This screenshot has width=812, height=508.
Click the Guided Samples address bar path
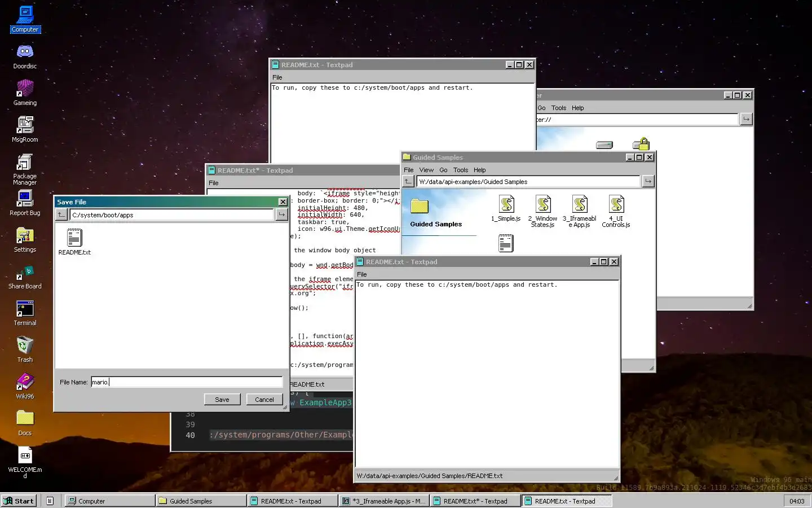tap(528, 182)
